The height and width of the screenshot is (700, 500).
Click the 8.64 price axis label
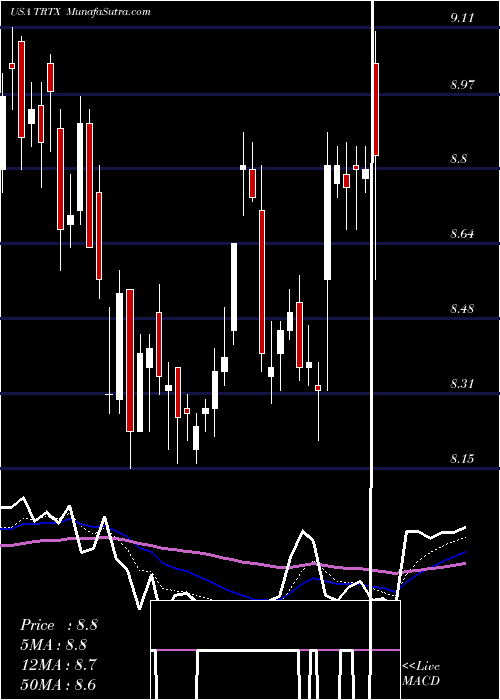462,233
